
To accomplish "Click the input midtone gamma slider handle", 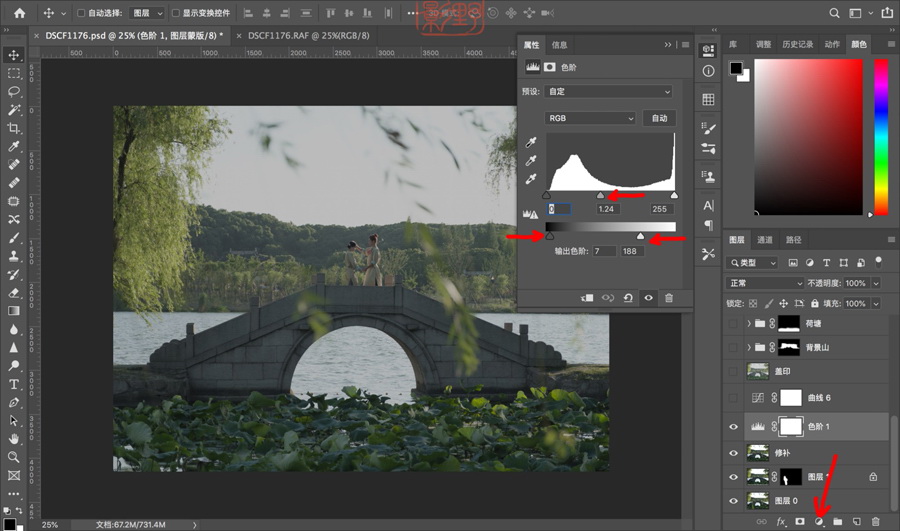I will pyautogui.click(x=600, y=196).
